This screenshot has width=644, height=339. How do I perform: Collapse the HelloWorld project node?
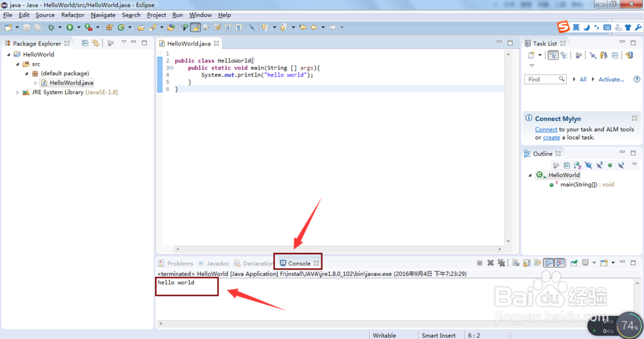pos(8,54)
